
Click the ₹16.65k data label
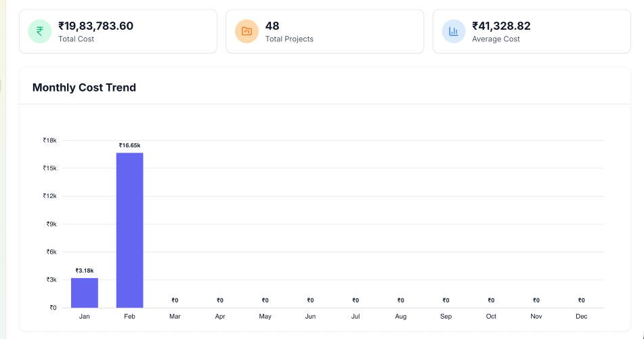click(x=129, y=145)
